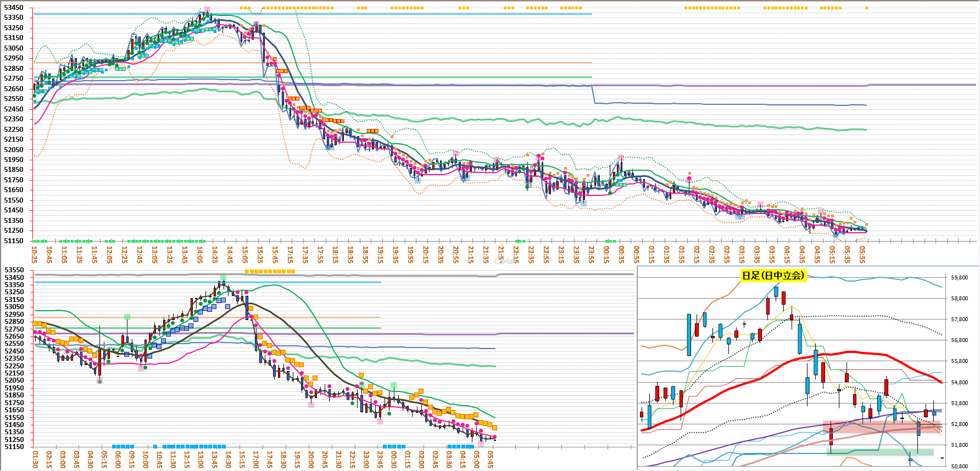
Task: Click the pink square marker at top chart peak
Action: (x=207, y=10)
